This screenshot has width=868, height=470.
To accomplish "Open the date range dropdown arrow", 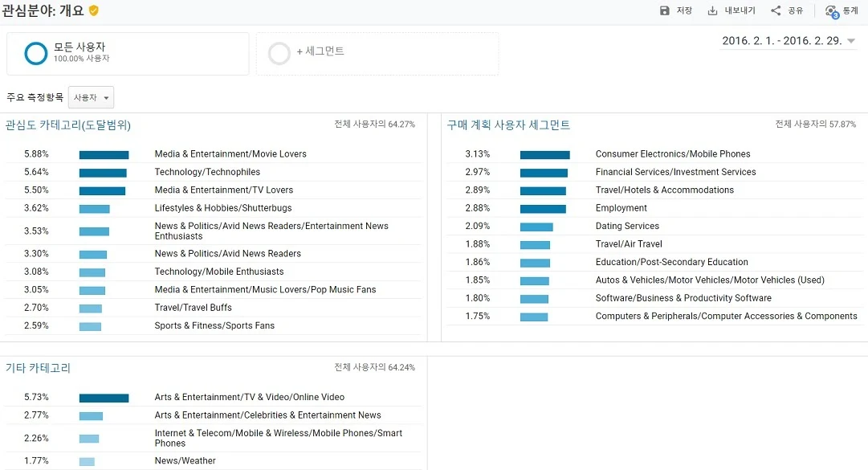I will (x=851, y=41).
